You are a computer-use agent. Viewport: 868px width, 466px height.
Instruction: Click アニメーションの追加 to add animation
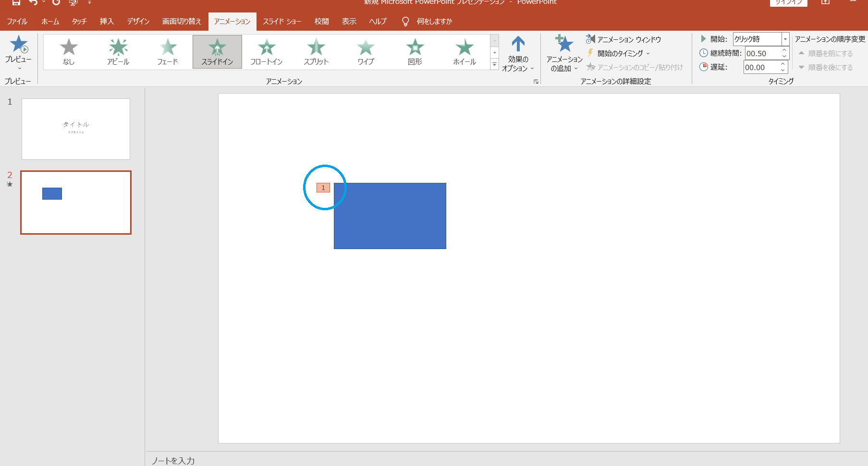point(564,53)
